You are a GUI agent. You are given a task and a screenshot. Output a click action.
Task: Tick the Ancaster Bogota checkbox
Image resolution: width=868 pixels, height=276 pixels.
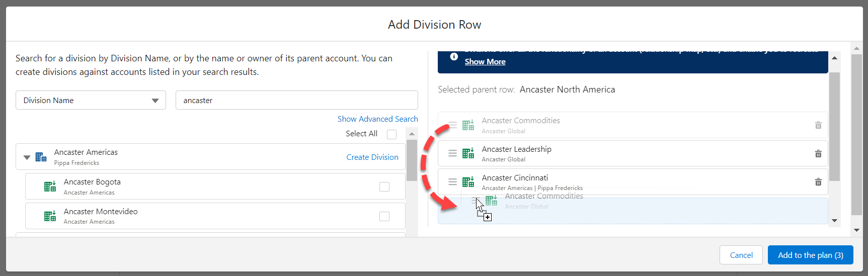tap(384, 187)
